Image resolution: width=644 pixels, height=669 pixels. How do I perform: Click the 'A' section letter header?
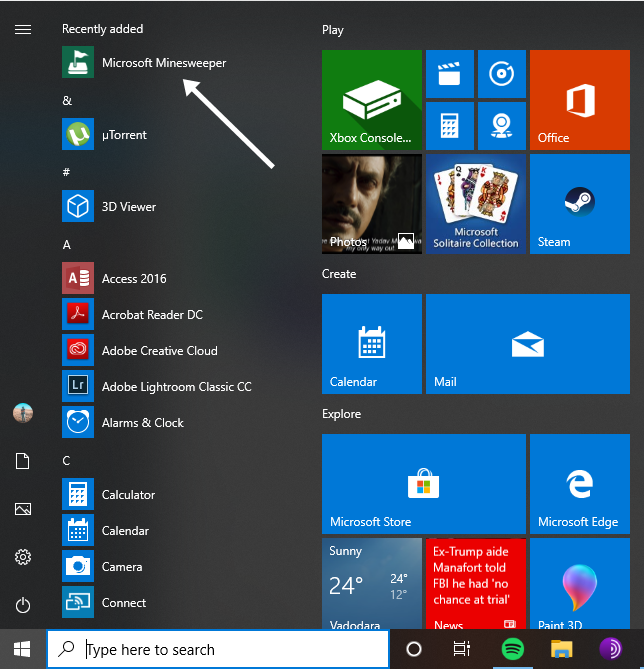pos(67,244)
